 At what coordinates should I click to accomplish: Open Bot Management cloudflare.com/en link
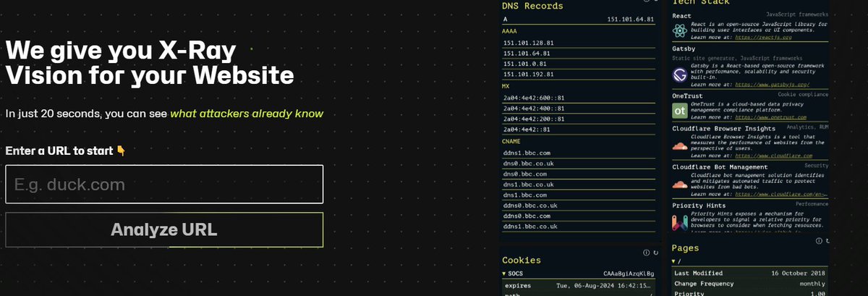(780, 194)
